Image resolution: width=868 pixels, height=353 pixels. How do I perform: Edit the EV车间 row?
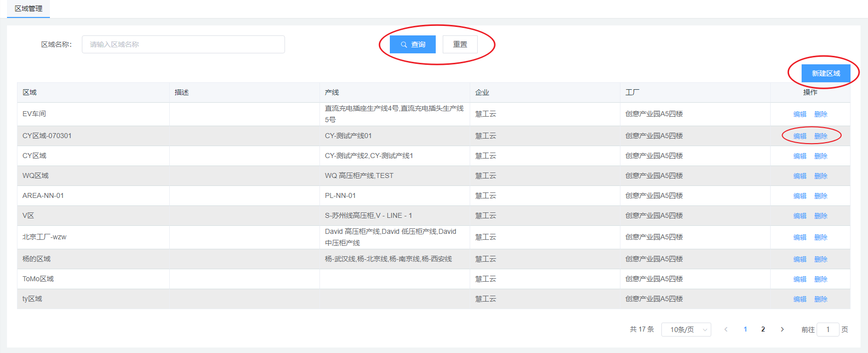tap(800, 114)
